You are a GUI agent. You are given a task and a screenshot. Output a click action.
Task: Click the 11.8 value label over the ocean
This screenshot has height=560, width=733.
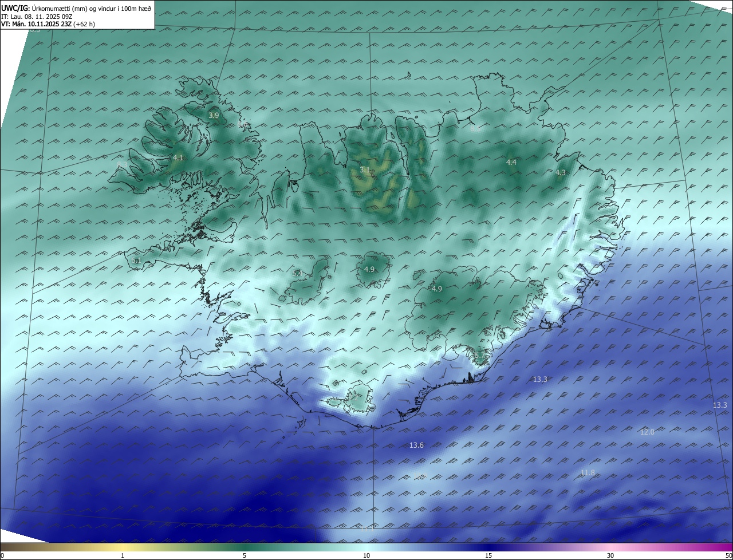click(588, 472)
